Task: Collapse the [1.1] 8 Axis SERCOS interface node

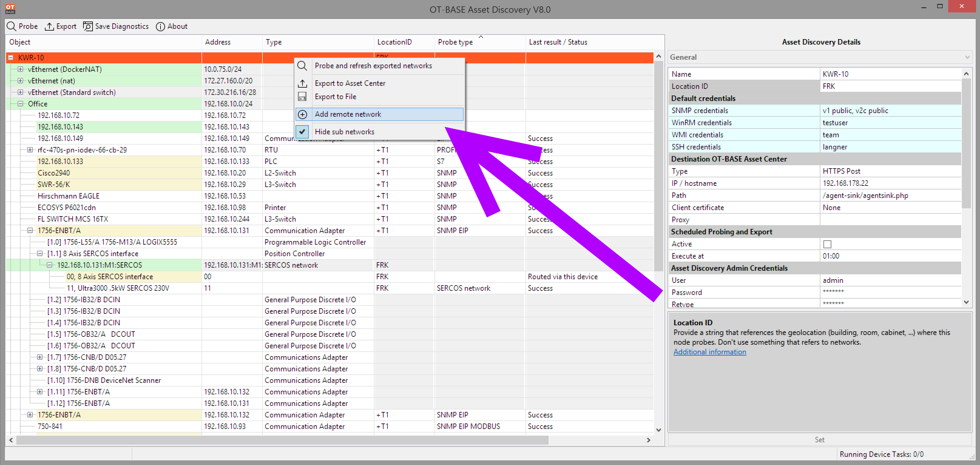Action: click(x=39, y=253)
